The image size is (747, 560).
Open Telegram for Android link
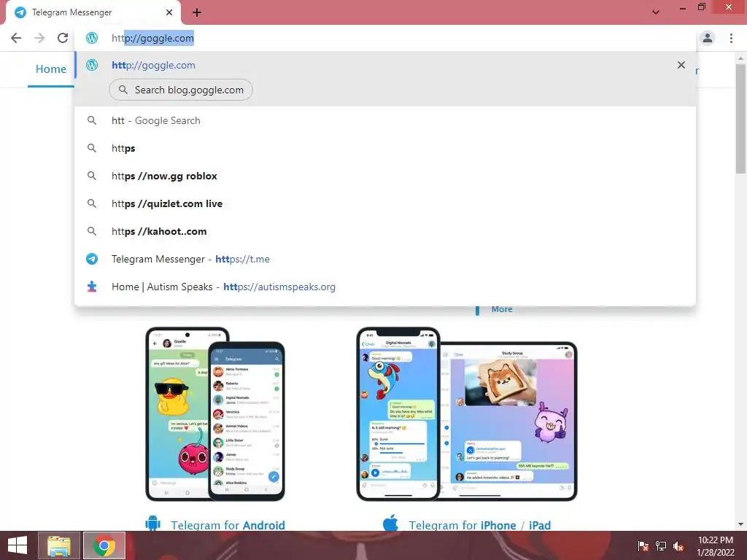pos(228,525)
